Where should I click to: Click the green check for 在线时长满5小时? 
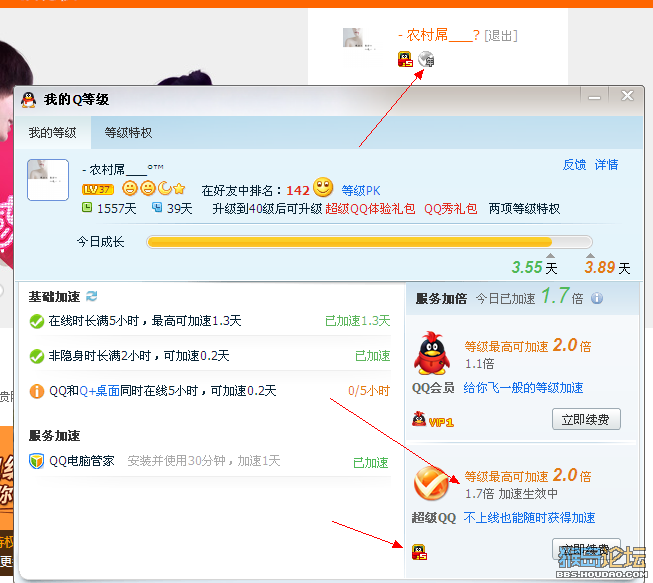37,321
